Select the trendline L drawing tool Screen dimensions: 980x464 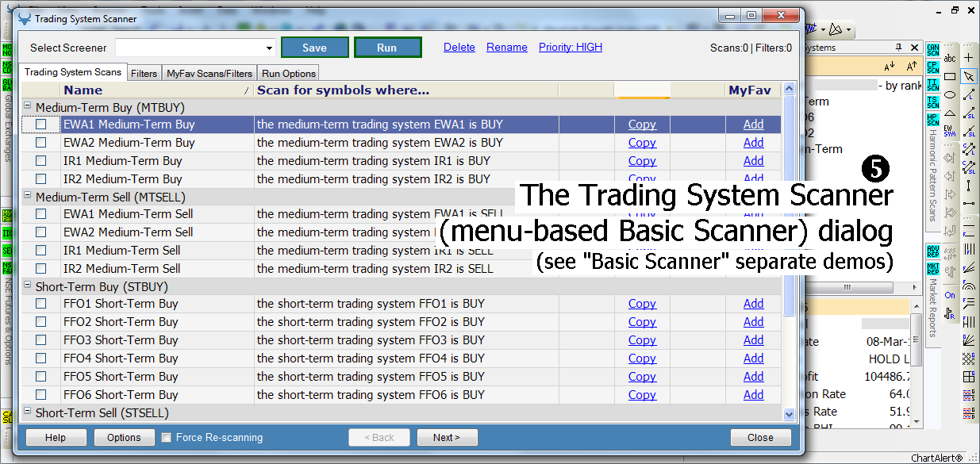pyautogui.click(x=968, y=94)
